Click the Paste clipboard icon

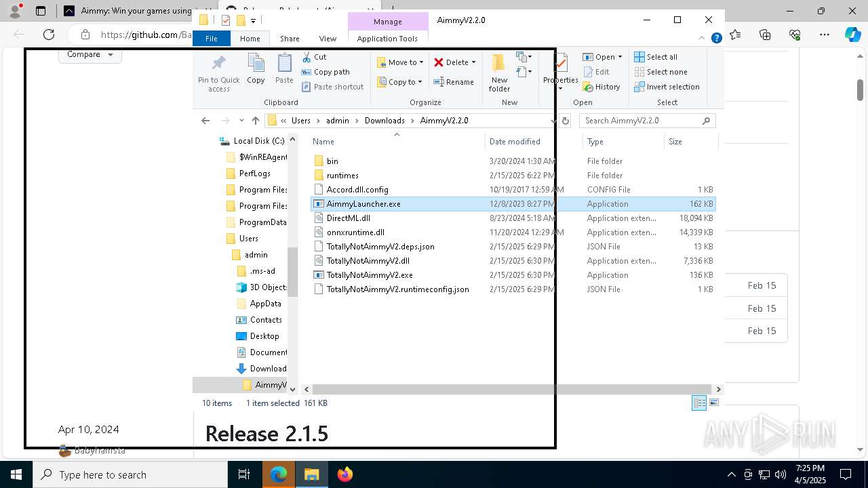284,69
